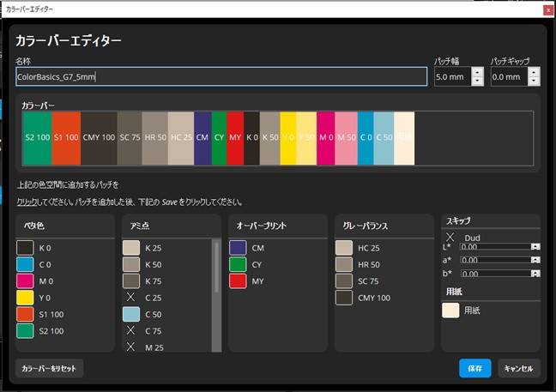556x392 pixels.
Task: Click the パッチギャップ patch gap value field
Action: point(509,76)
